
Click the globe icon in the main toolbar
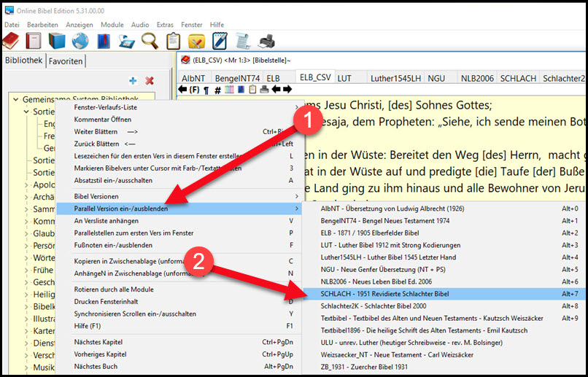(x=80, y=41)
